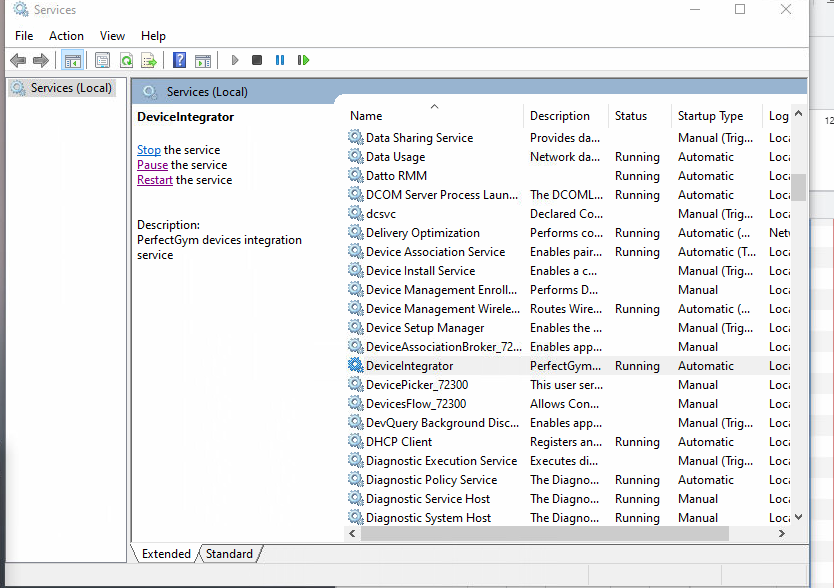The height and width of the screenshot is (588, 834).
Task: Open the View menu
Action: click(x=112, y=36)
